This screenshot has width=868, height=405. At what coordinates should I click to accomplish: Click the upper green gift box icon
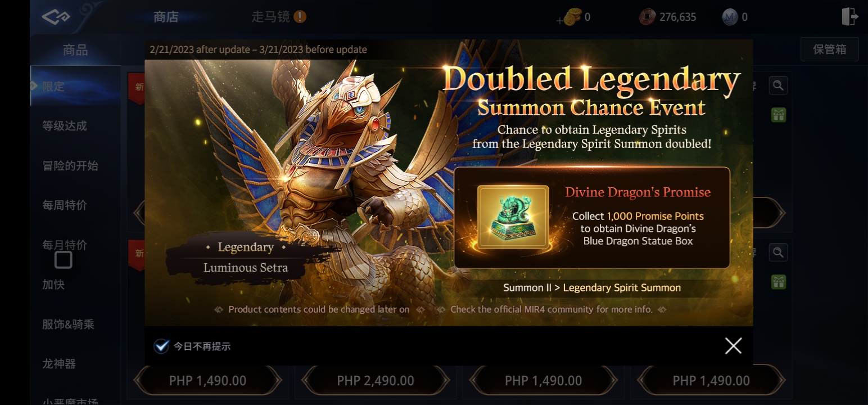coord(779,115)
